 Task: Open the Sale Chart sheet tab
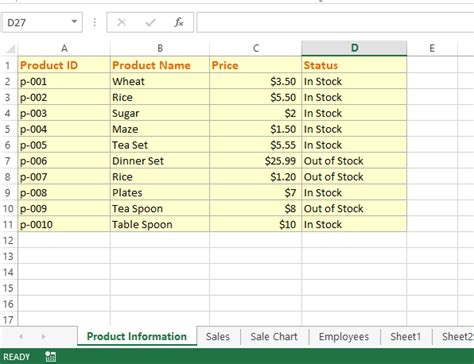(x=274, y=336)
